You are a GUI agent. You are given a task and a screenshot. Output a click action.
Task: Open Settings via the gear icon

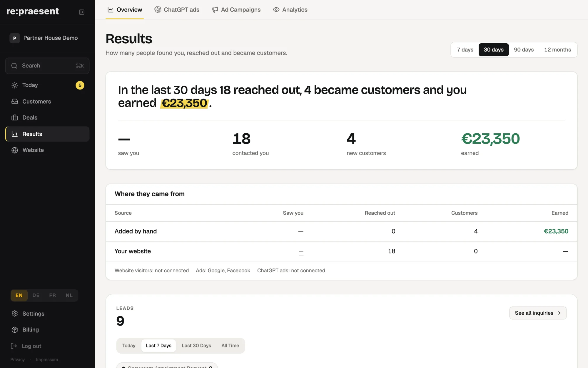(15, 314)
